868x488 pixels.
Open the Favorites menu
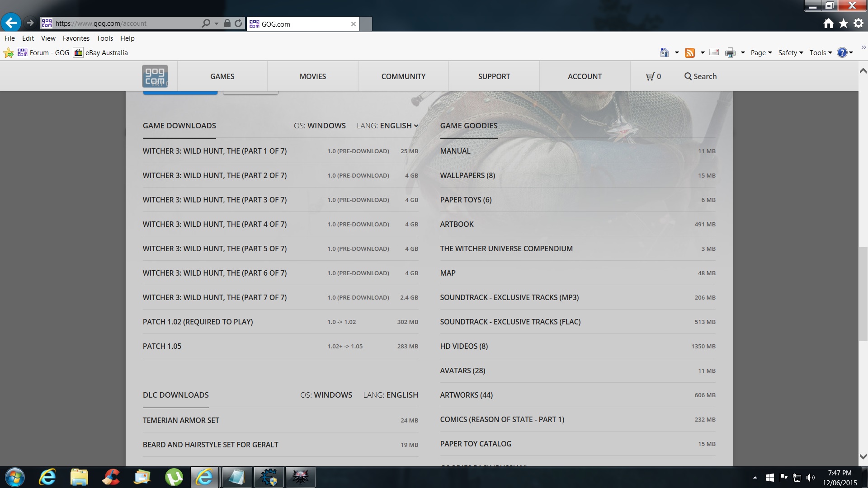(76, 38)
